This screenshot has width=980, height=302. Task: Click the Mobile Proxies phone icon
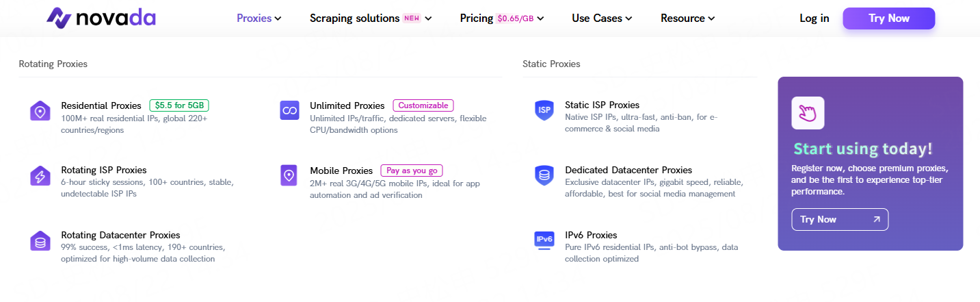tap(289, 175)
